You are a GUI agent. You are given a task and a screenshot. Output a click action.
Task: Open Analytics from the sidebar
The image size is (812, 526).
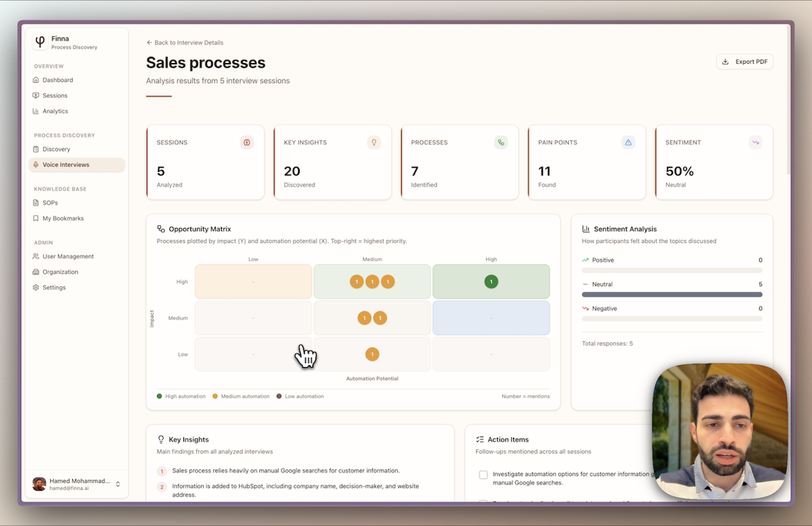coord(55,111)
